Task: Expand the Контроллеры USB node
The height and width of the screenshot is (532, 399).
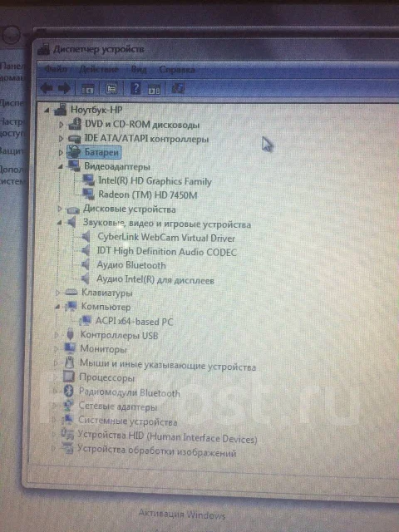Action: [x=57, y=335]
